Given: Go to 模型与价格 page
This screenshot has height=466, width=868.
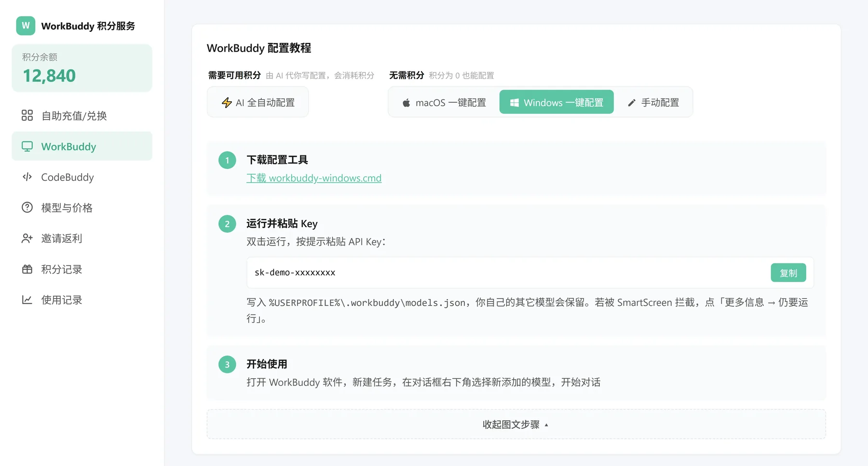Looking at the screenshot, I should pos(82,207).
